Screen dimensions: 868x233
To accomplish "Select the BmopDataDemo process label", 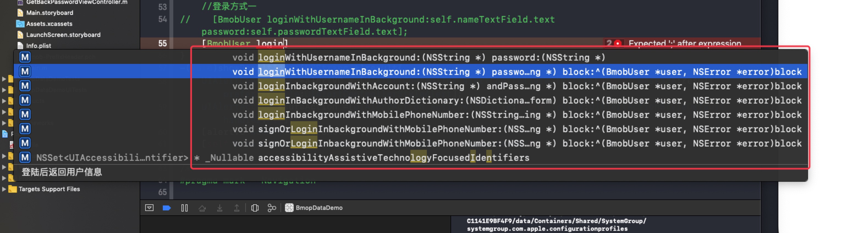I will pos(319,208).
